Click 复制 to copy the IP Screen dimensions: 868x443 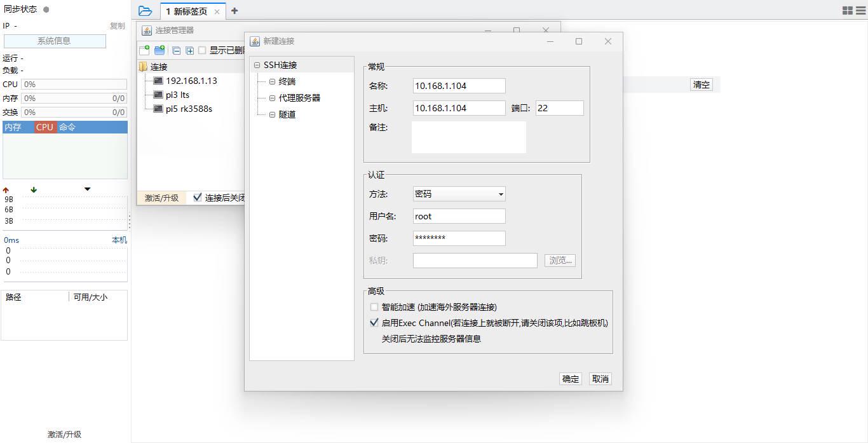coord(118,26)
